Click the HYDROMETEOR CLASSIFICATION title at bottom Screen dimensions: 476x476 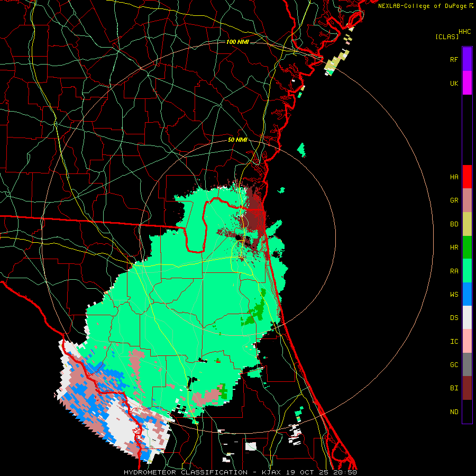point(186,472)
